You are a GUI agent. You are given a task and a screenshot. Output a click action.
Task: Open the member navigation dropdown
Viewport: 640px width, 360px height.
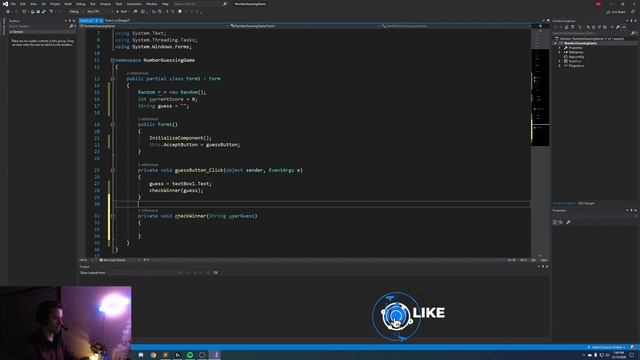(x=456, y=26)
